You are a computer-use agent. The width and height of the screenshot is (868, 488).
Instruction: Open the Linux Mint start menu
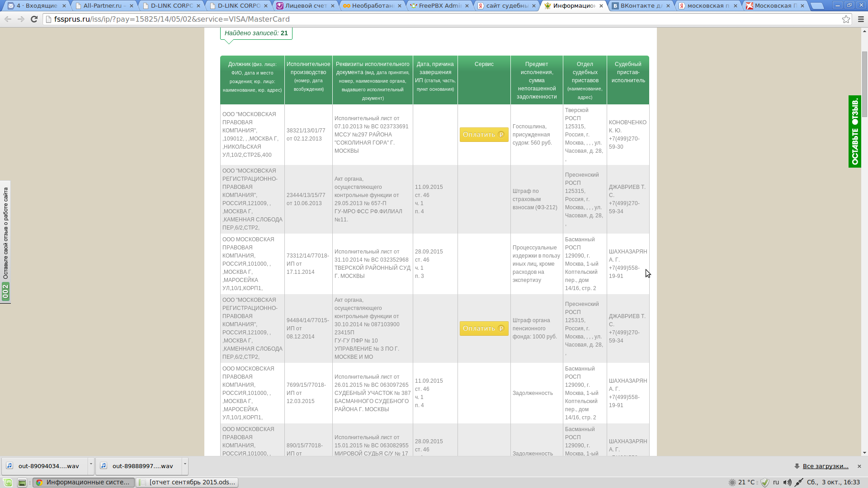pos(8,482)
